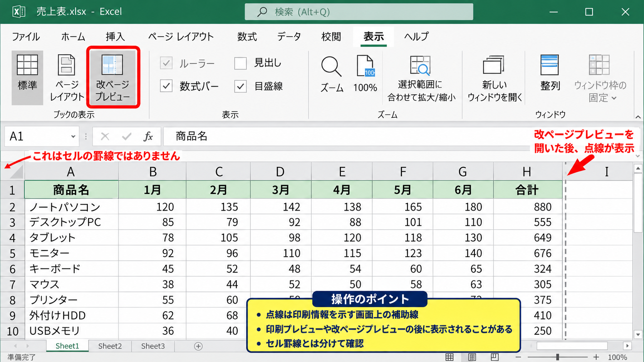The width and height of the screenshot is (644, 362).
Task: Switch to the ホーム tab
Action: click(x=73, y=37)
